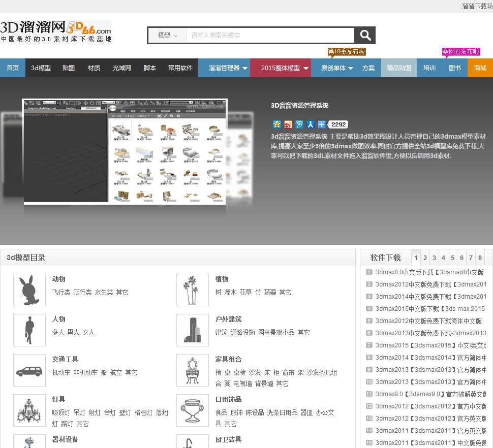Open the 厨卫洁具 category heading
This screenshot has height=448, width=493.
click(228, 439)
